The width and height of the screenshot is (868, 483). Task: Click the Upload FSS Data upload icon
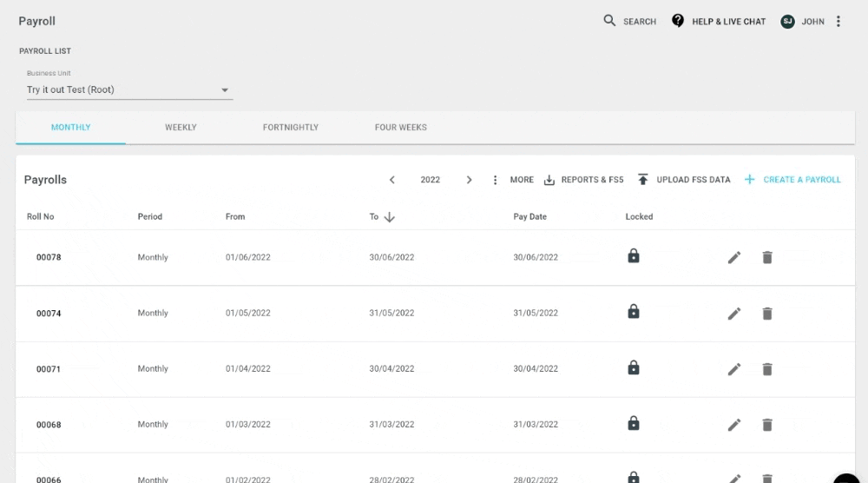(642, 180)
